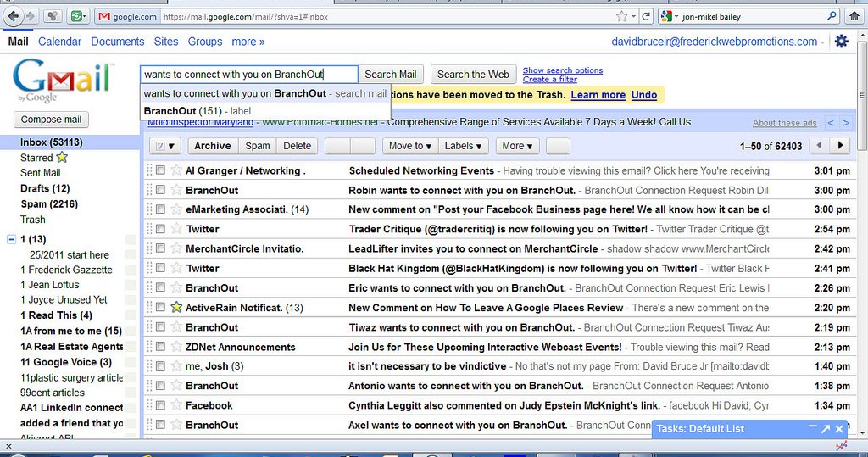The image size is (868, 457).
Task: Click Compose mail
Action: pos(51,120)
